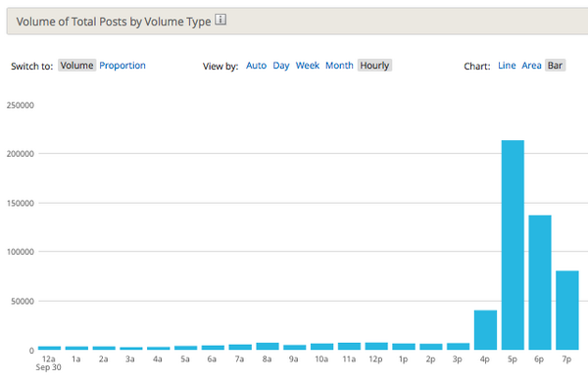
Task: Click the 8a bar in the chart
Action: (x=268, y=347)
